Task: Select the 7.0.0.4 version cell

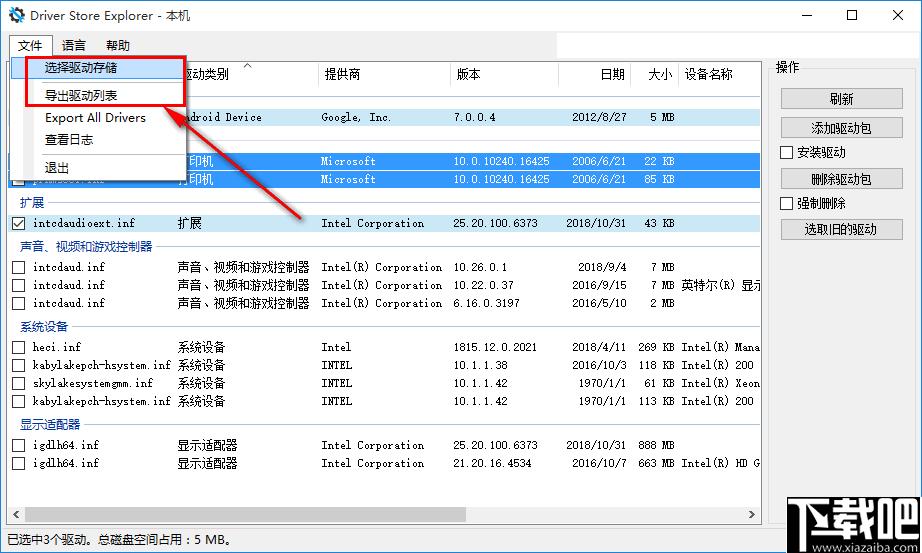Action: tap(474, 118)
